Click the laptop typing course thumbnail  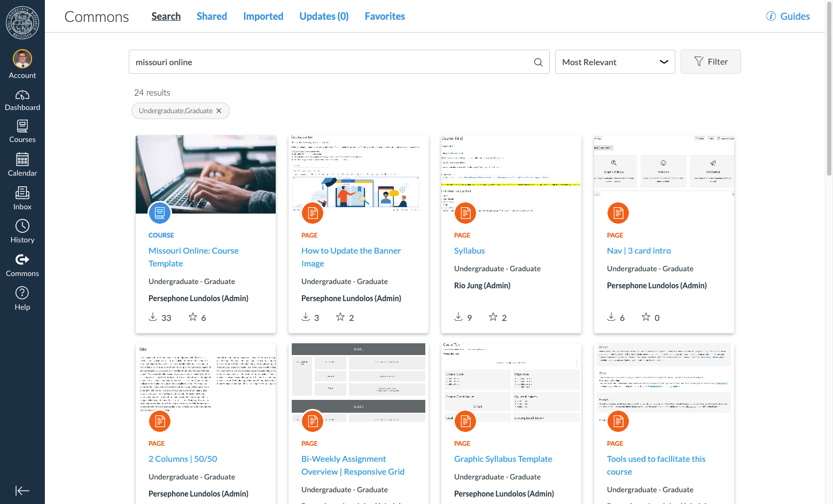[x=206, y=171]
